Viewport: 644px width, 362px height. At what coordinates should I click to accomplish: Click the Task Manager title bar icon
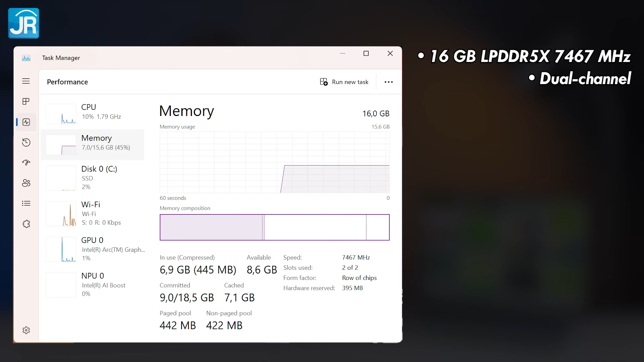point(26,58)
